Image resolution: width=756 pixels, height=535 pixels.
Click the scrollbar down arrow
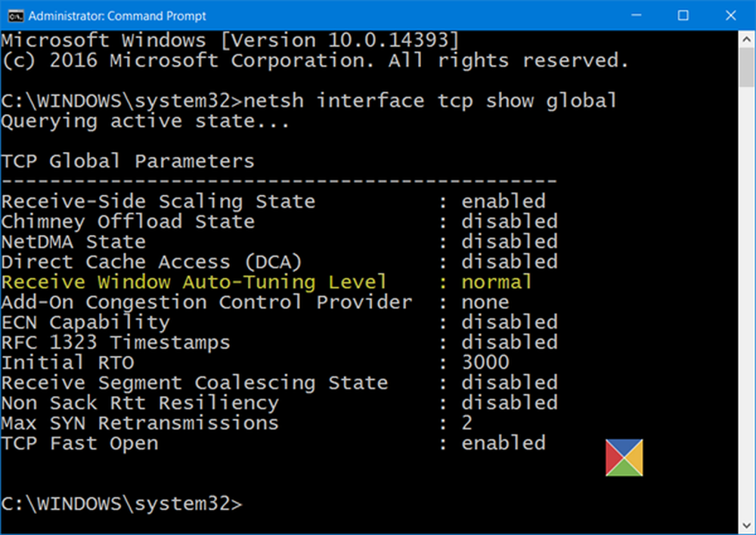[746, 526]
